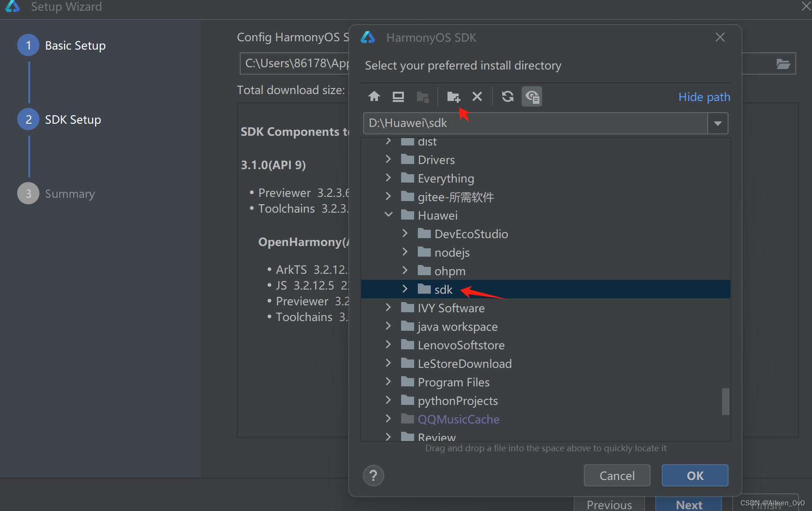The width and height of the screenshot is (812, 511).
Task: Open the path history dropdown arrow
Action: [x=718, y=123]
